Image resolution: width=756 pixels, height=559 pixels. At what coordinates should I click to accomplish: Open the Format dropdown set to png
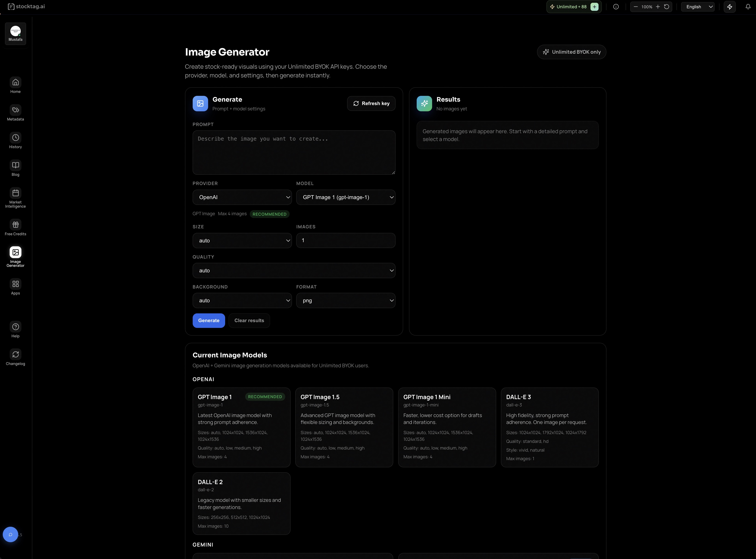pyautogui.click(x=346, y=300)
